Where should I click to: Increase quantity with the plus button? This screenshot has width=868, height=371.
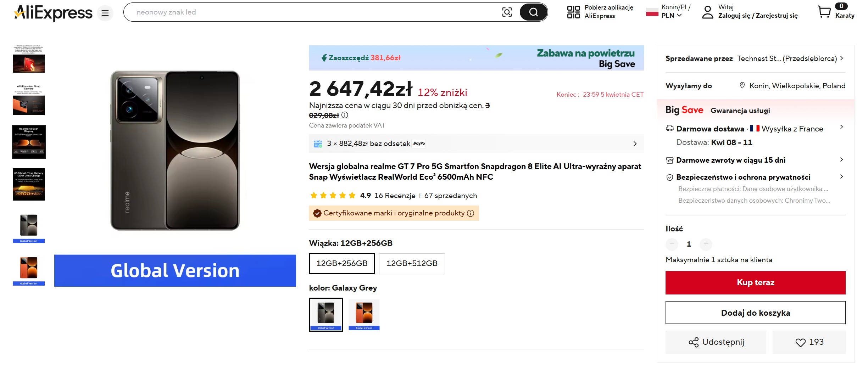(706, 244)
